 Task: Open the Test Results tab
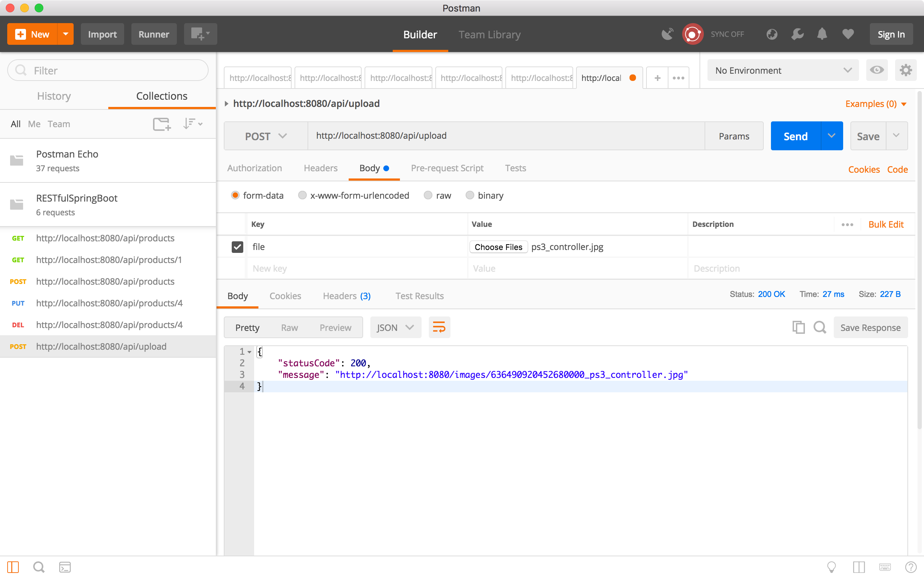(x=419, y=296)
